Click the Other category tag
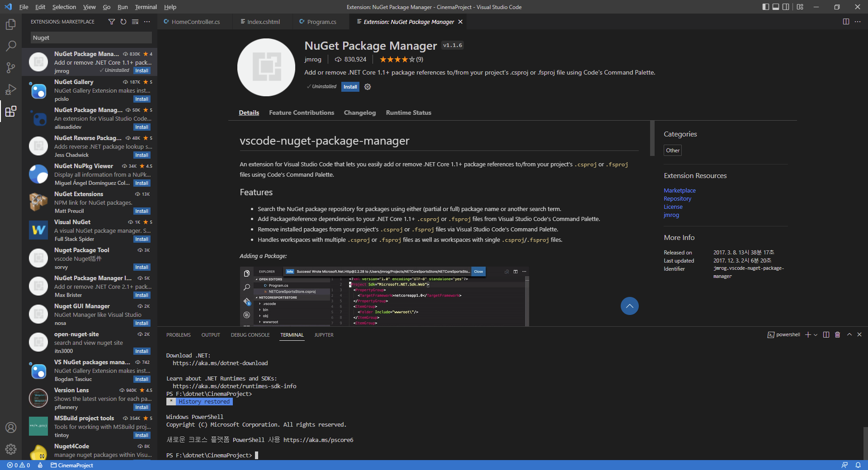This screenshot has height=470, width=868. click(x=673, y=150)
